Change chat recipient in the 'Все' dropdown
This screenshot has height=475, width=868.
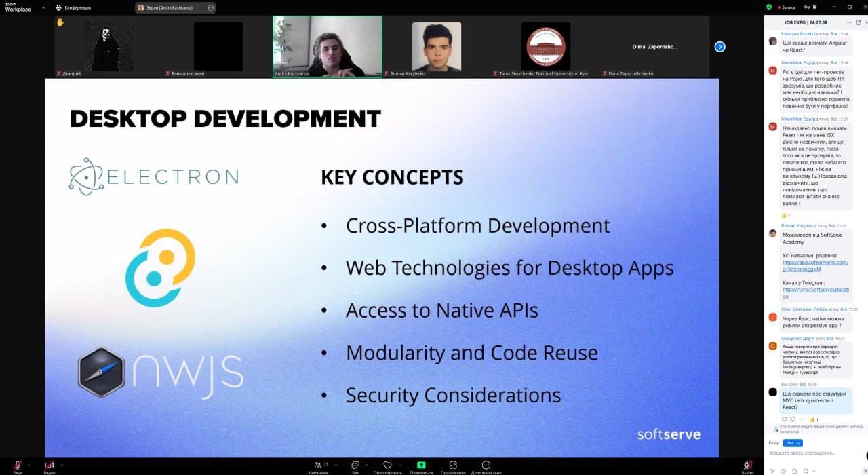[792, 443]
